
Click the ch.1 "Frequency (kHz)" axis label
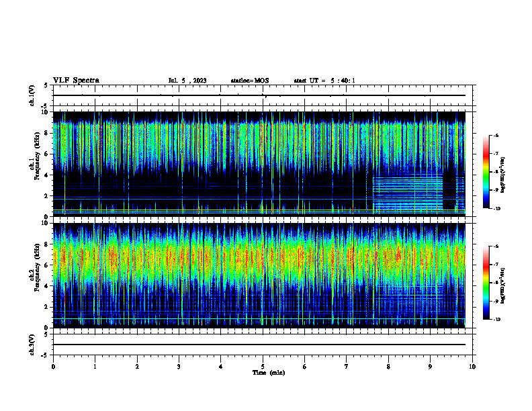point(37,156)
